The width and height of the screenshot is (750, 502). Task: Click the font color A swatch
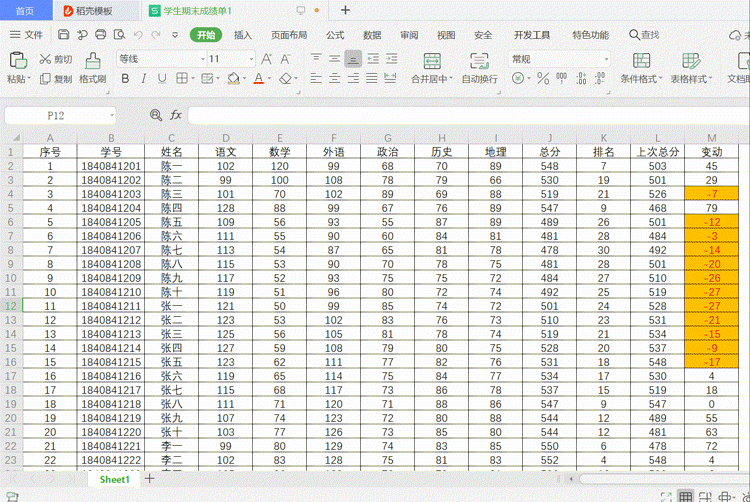tap(259, 78)
